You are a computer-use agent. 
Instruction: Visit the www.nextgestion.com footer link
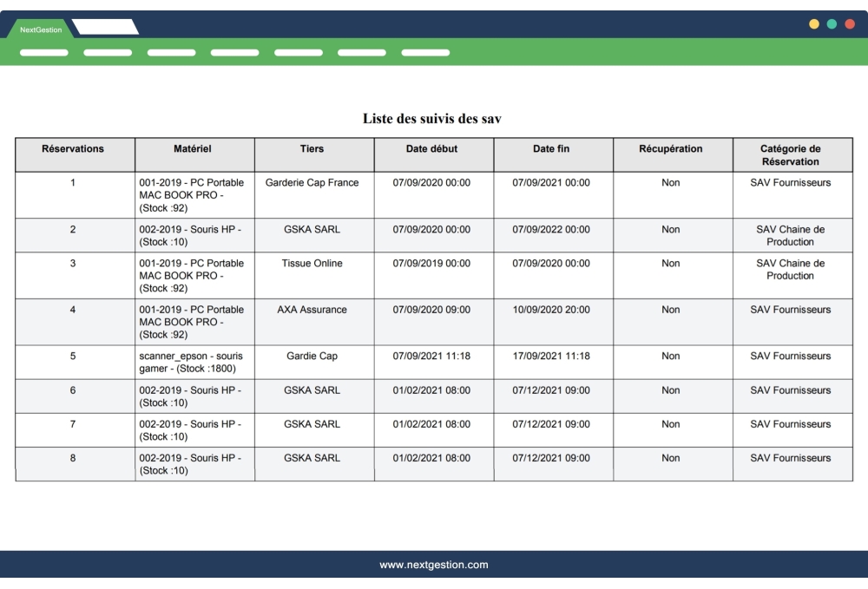(x=434, y=564)
